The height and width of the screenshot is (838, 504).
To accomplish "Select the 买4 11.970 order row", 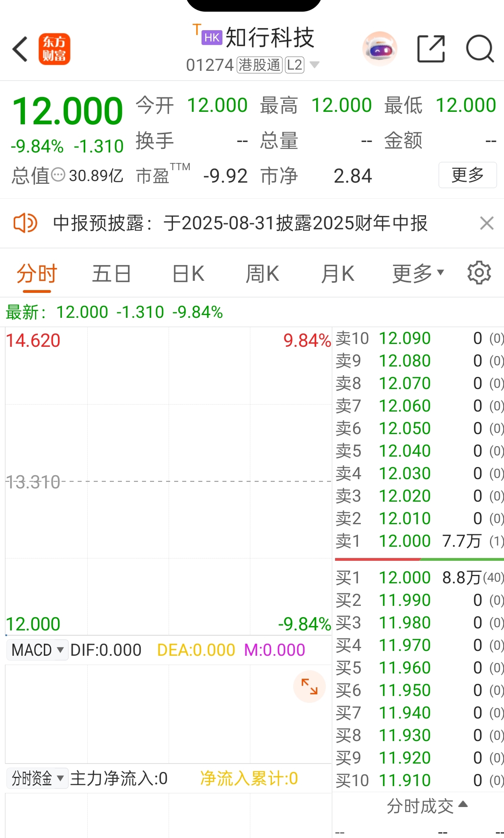I will 420,645.
